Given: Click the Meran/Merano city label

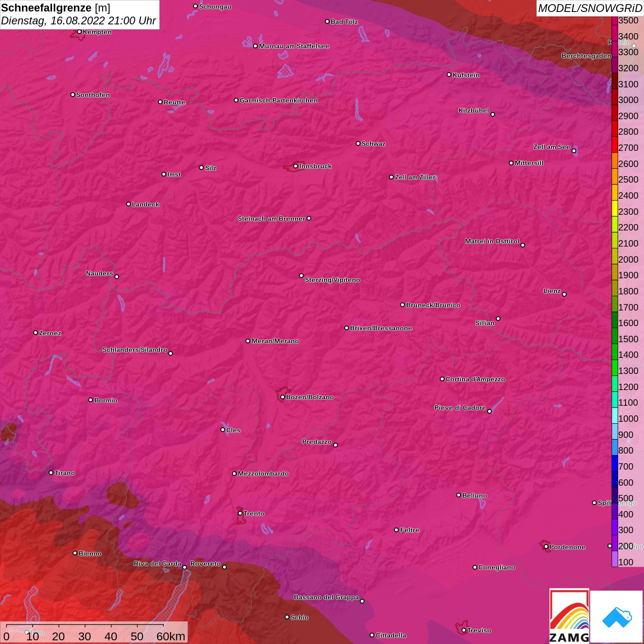Looking at the screenshot, I should (275, 341).
